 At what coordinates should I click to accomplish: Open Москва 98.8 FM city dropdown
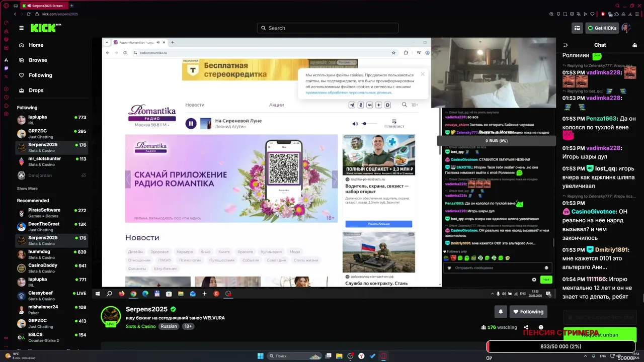point(152,125)
